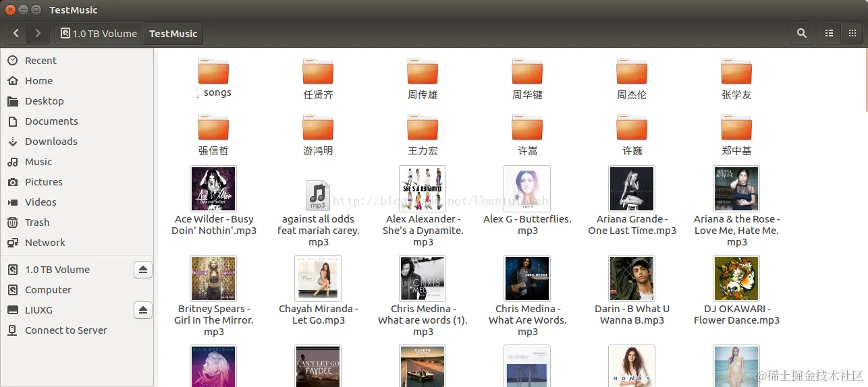Select against all odds feat mariah carey.mp3
Screen dimensions: 868x387
coord(318,212)
